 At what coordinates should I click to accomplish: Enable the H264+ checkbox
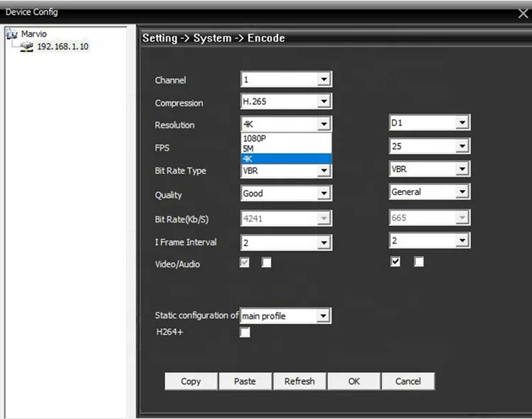pyautogui.click(x=245, y=332)
